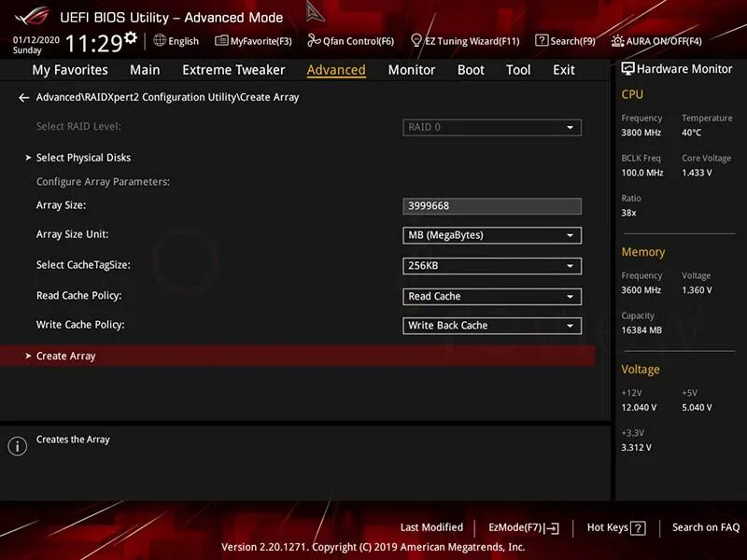Click the back arrow beside breadcrumb path
Screen dimensions: 747x560
tap(24, 98)
